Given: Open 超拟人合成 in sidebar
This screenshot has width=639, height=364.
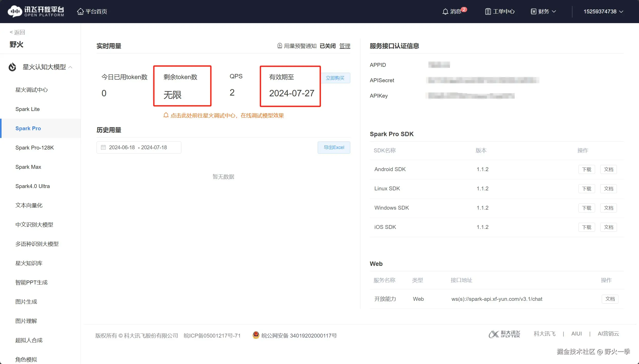Looking at the screenshot, I should 29,340.
